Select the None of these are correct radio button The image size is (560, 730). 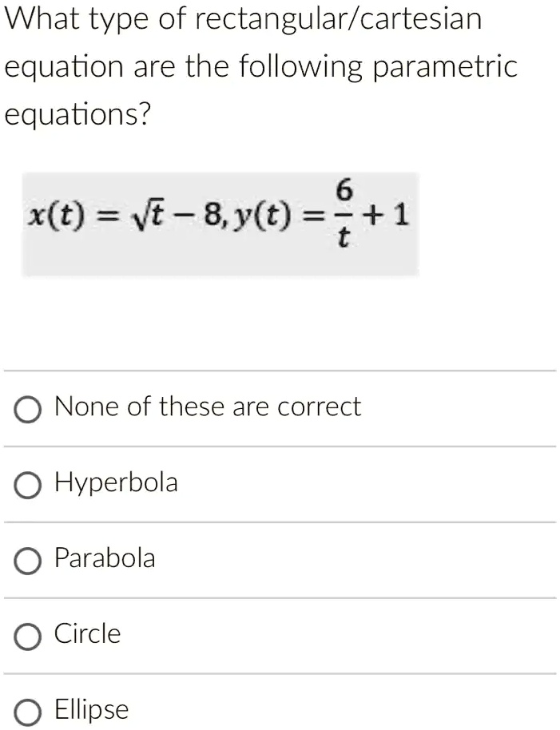click(x=28, y=409)
